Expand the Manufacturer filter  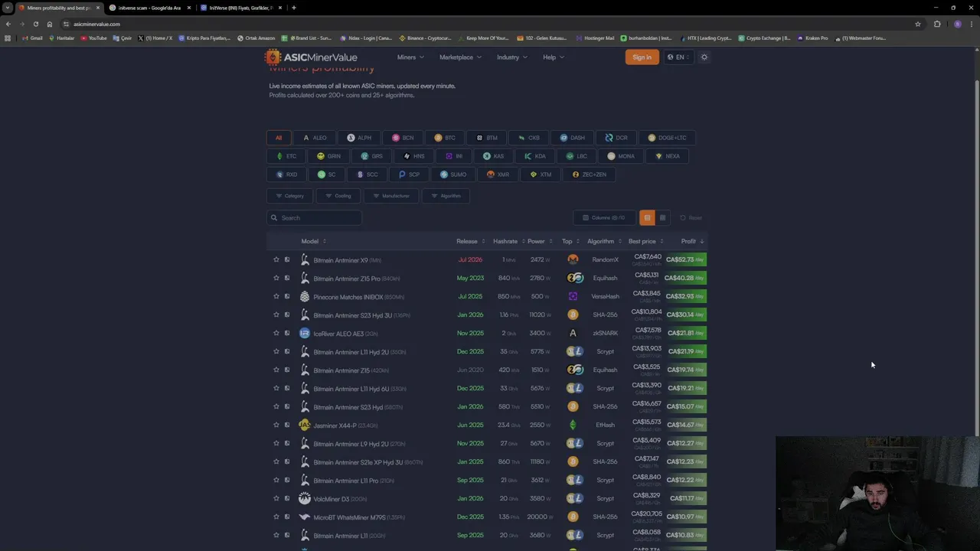(x=390, y=196)
